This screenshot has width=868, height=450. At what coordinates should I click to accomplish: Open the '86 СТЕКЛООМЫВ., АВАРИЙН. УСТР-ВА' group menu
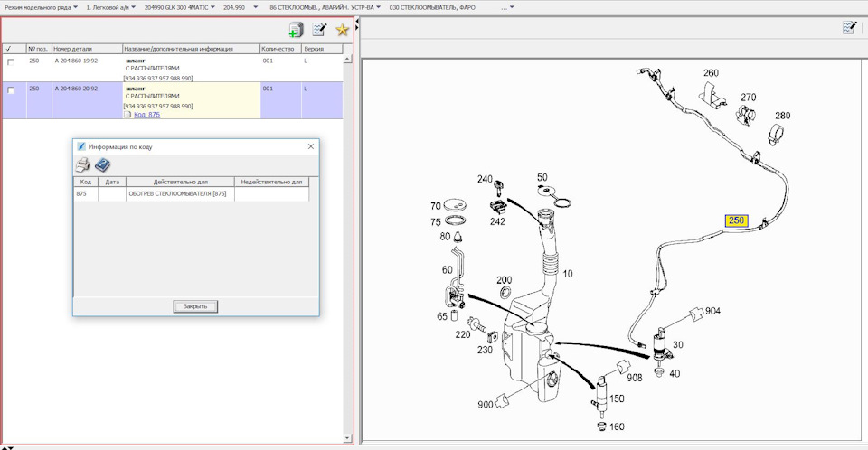tap(325, 7)
